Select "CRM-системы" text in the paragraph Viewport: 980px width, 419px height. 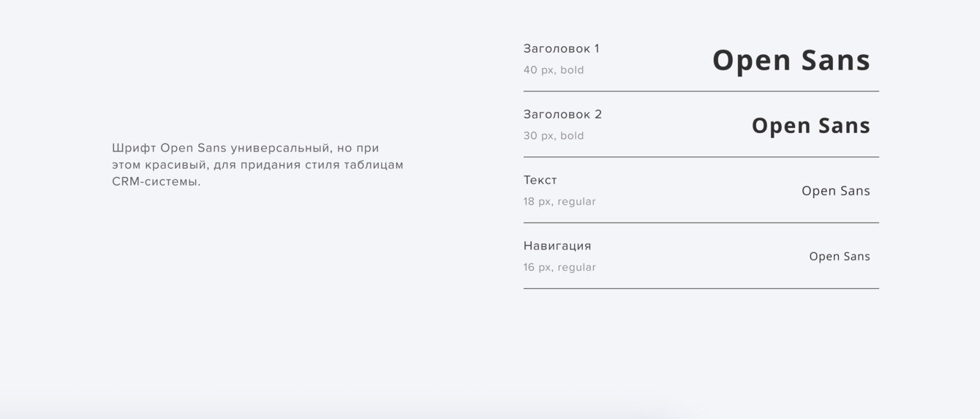point(156,182)
